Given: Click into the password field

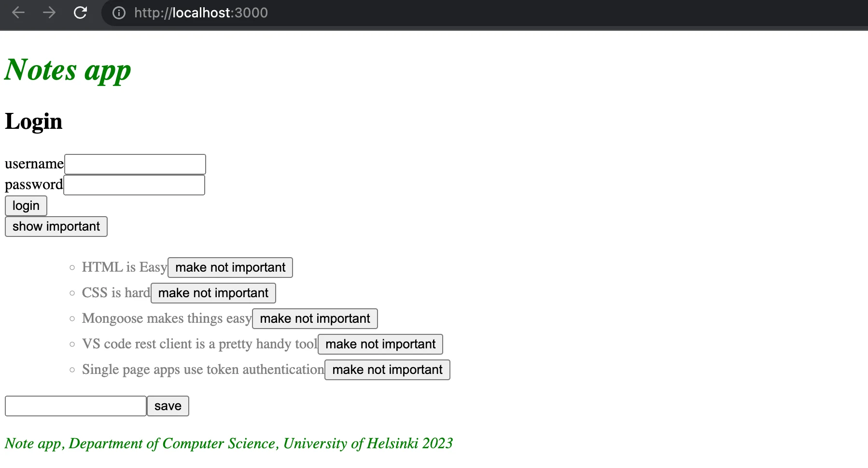Looking at the screenshot, I should click(134, 185).
